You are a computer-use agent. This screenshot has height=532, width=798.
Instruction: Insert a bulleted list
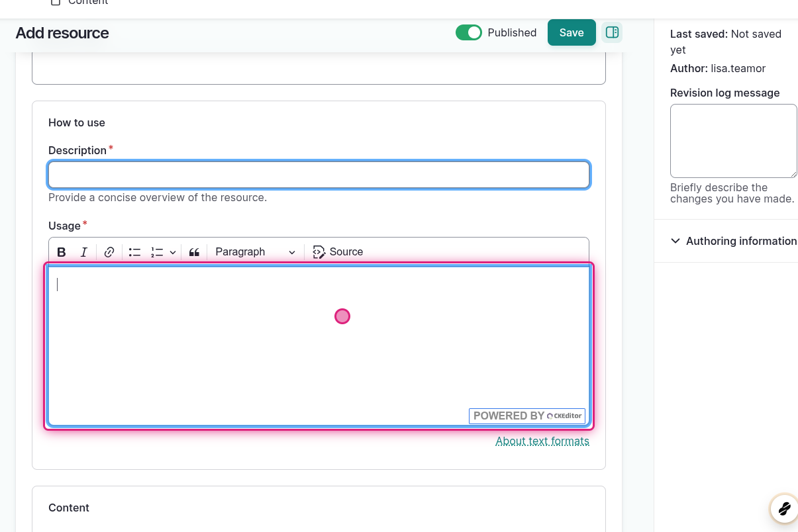pos(135,252)
